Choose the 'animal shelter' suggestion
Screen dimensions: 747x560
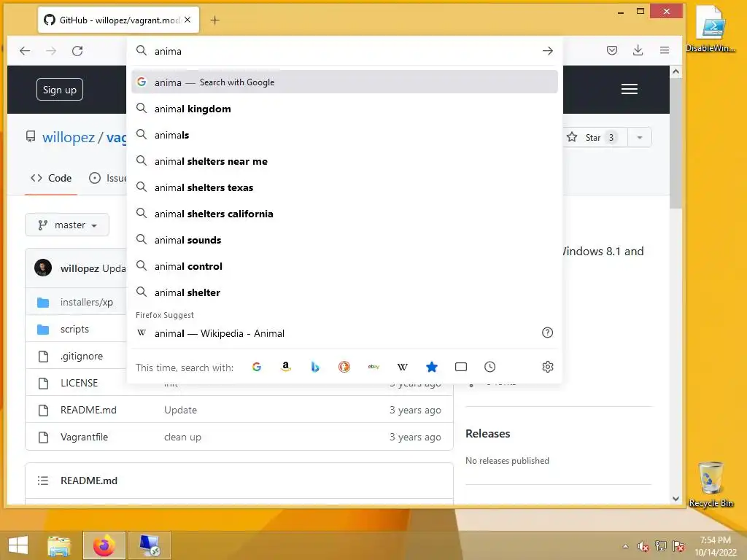pyautogui.click(x=344, y=292)
